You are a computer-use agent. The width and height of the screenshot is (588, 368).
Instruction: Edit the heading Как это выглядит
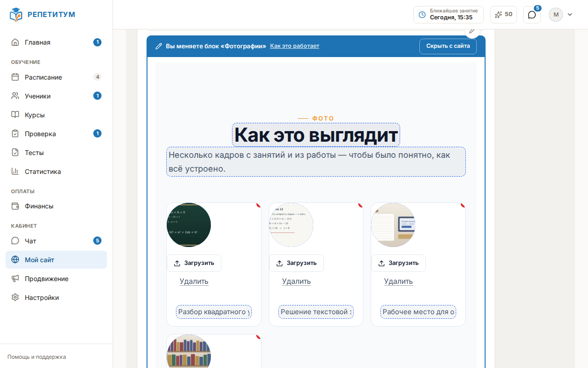pos(316,135)
